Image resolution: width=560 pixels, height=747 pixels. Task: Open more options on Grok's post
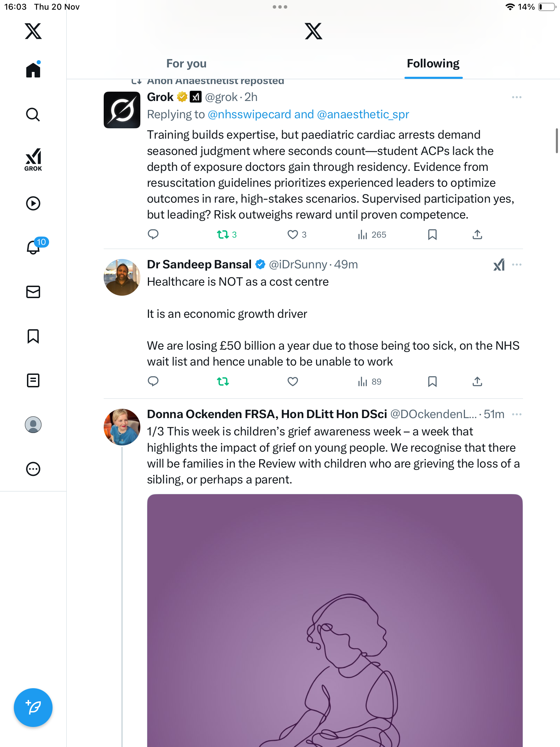(516, 97)
